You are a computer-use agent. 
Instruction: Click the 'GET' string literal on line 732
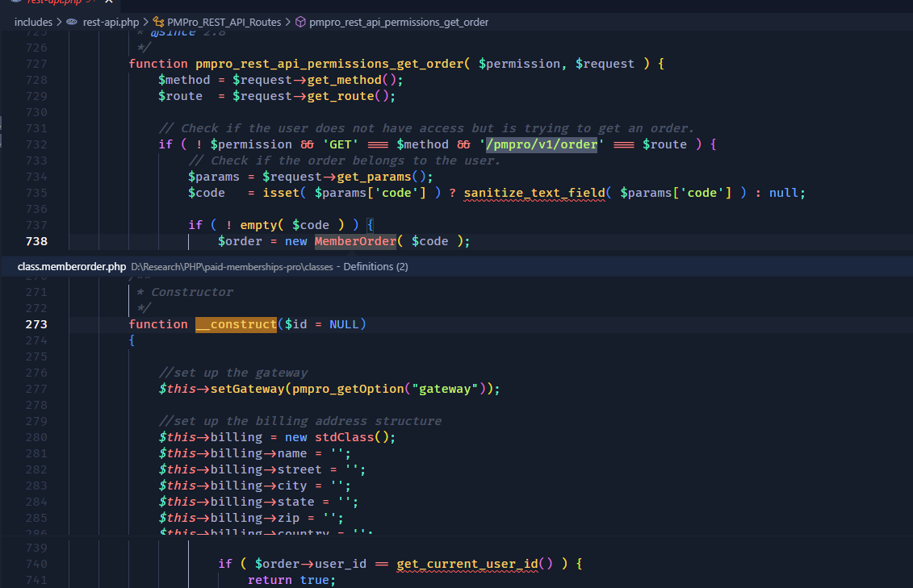(x=341, y=145)
